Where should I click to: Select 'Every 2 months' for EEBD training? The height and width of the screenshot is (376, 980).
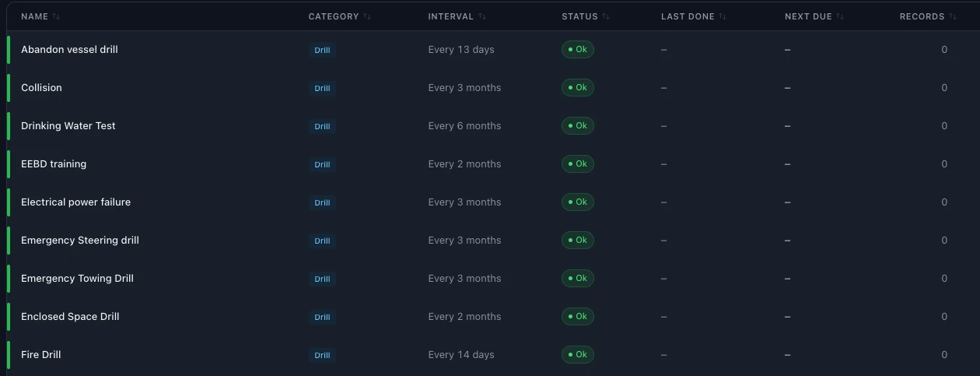click(x=464, y=164)
